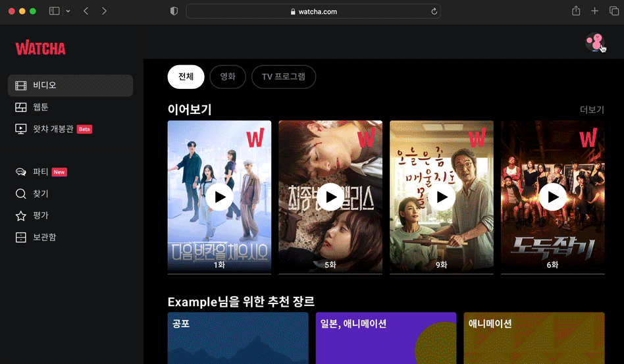Click the privacy shield icon
This screenshot has width=624, height=364.
[174, 11]
